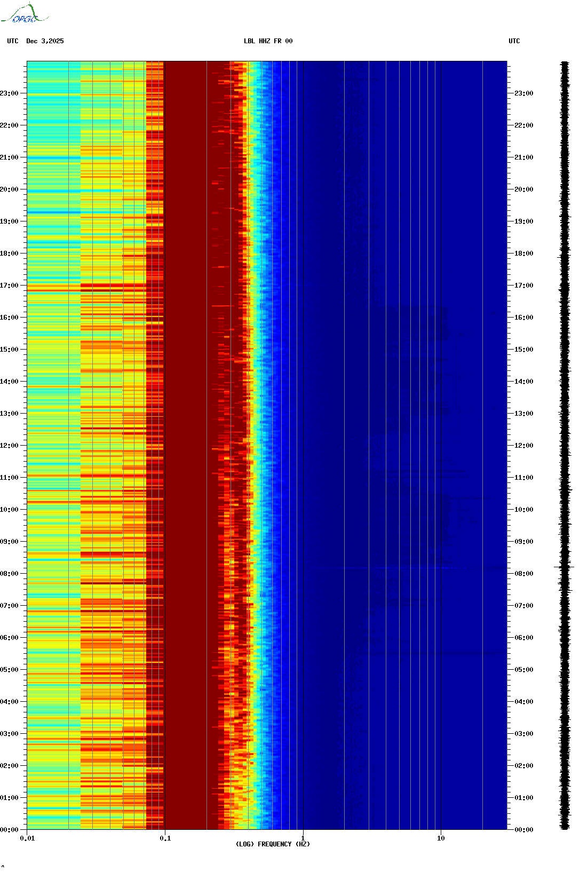The width and height of the screenshot is (588, 872).
Task: Click 15:00 on the left time axis
Action: (9, 350)
